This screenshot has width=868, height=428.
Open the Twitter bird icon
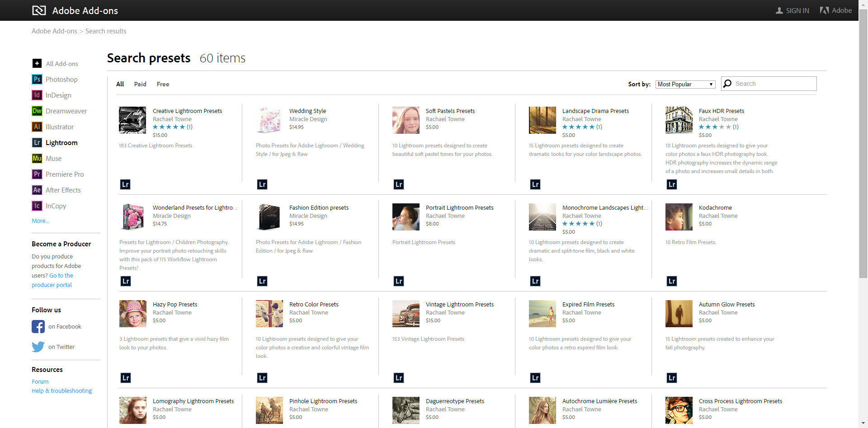click(x=38, y=347)
